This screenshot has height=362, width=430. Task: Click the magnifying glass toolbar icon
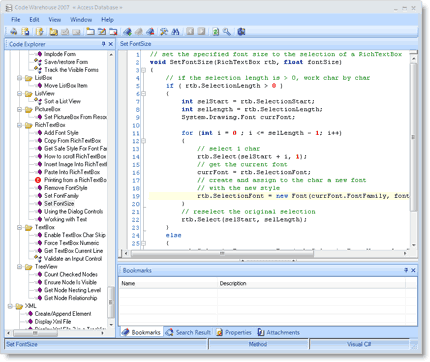(x=227, y=32)
